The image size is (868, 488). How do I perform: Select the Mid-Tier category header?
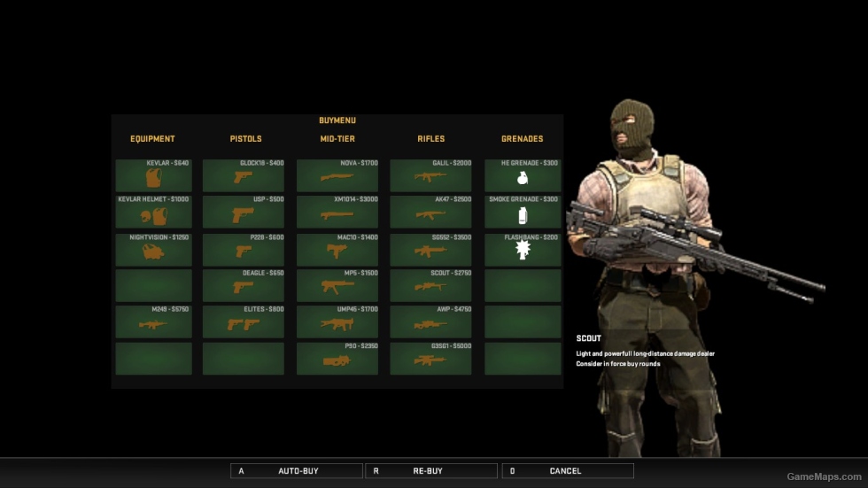337,139
